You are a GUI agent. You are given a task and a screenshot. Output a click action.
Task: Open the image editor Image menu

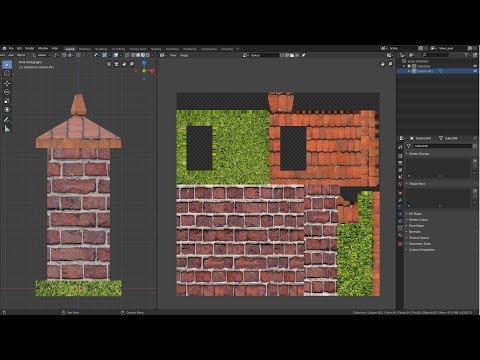[x=184, y=55]
